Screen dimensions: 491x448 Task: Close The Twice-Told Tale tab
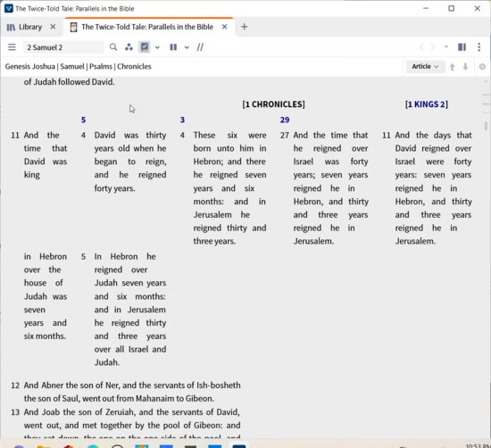coord(224,27)
